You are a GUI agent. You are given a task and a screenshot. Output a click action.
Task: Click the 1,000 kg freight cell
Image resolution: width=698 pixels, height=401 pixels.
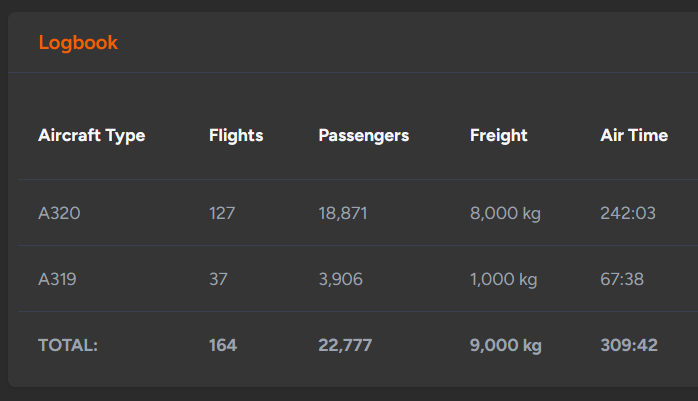503,279
